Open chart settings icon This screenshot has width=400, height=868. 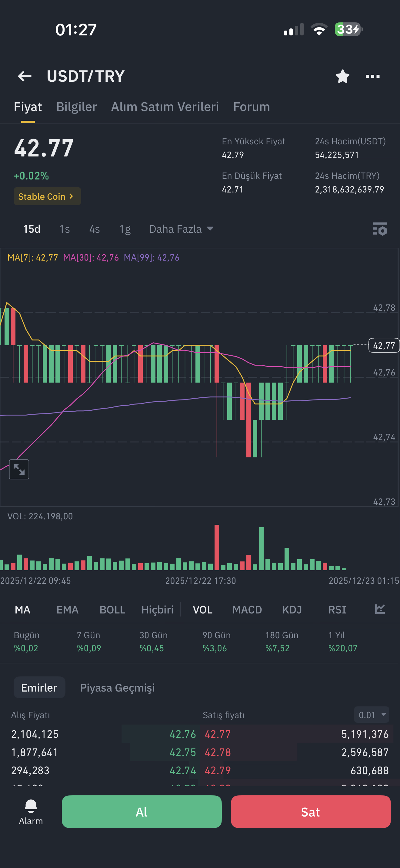(380, 229)
